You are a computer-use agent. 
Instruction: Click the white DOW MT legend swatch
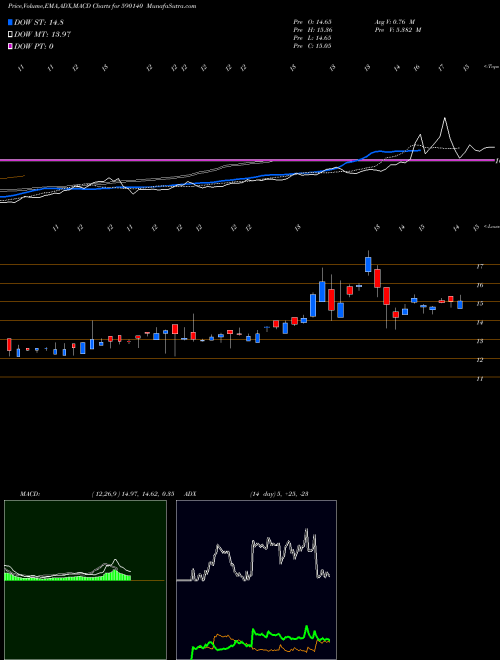click(10, 34)
